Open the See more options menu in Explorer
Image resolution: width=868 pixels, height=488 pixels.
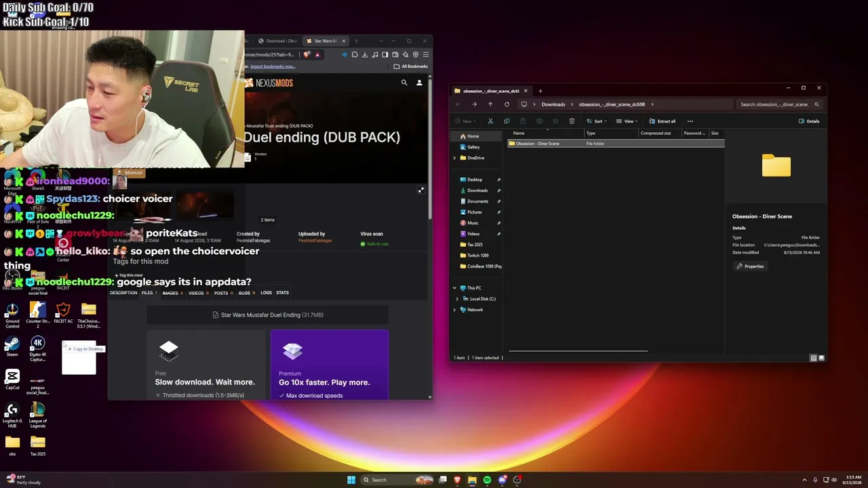(x=690, y=121)
